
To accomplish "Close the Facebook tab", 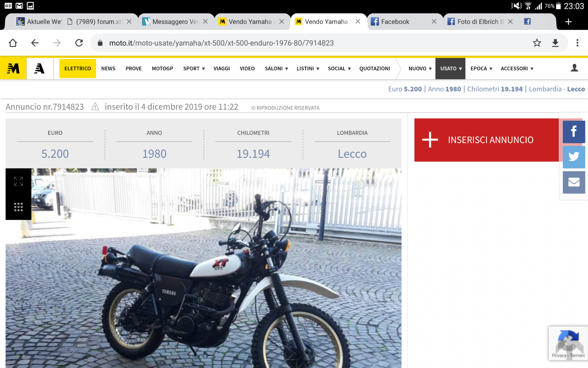I will (x=434, y=21).
